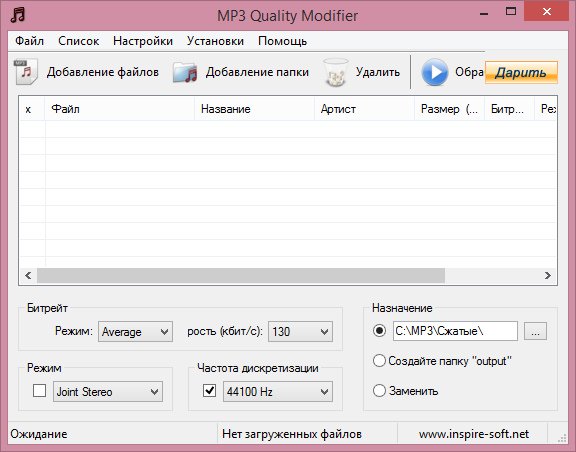The image size is (576, 452).
Task: Open the Average bitrate mode dropdown
Action: pyautogui.click(x=135, y=332)
